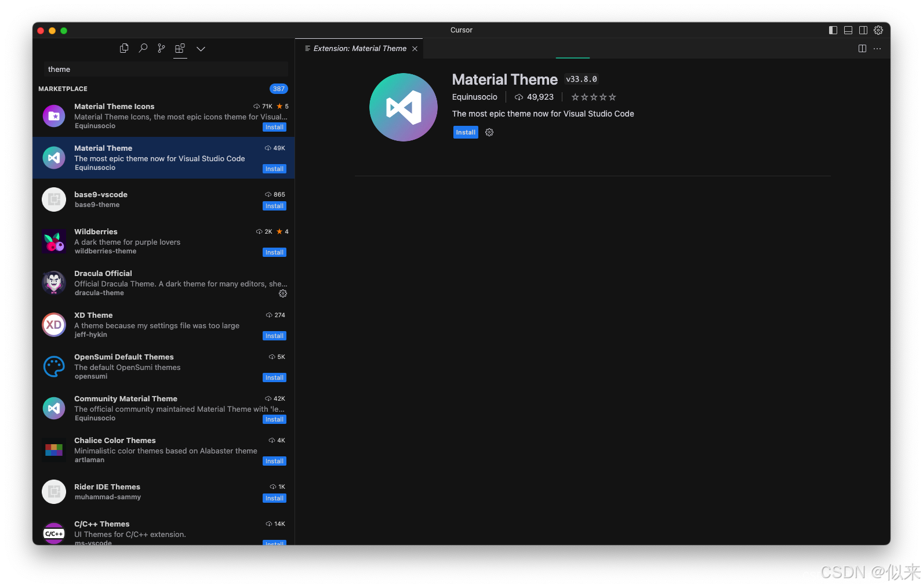923x588 pixels.
Task: Install Material Theme in the marketplace list
Action: click(x=274, y=169)
